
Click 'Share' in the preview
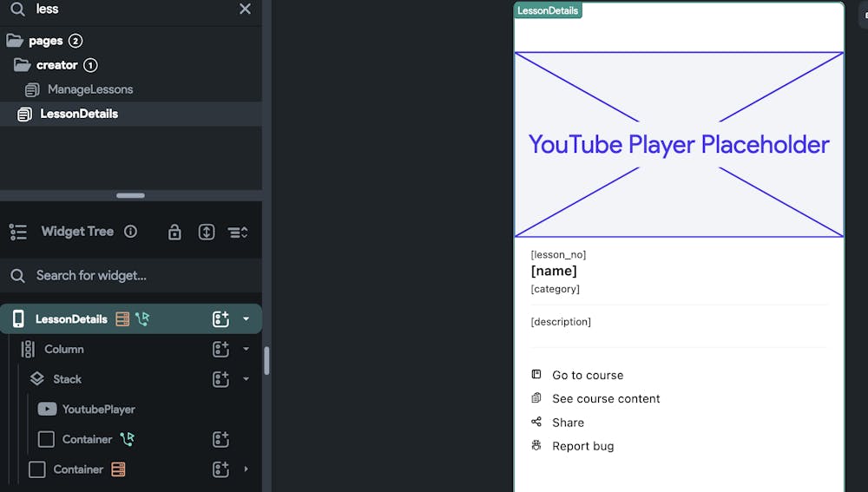click(568, 423)
